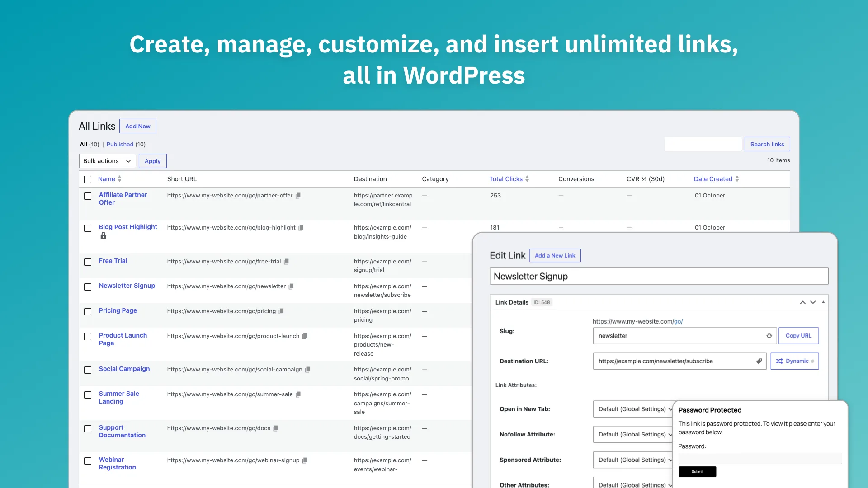
Task: Open the Other Attributes dropdown
Action: tap(633, 483)
